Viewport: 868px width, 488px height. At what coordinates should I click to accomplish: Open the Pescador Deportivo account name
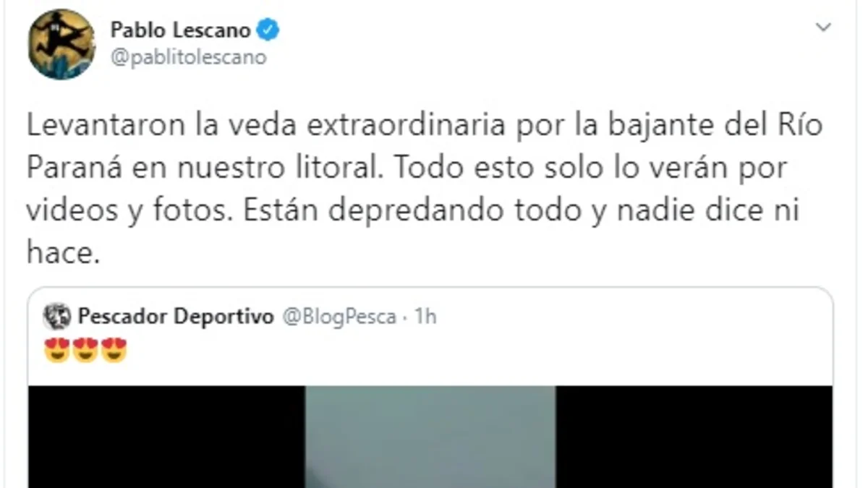pyautogui.click(x=176, y=317)
